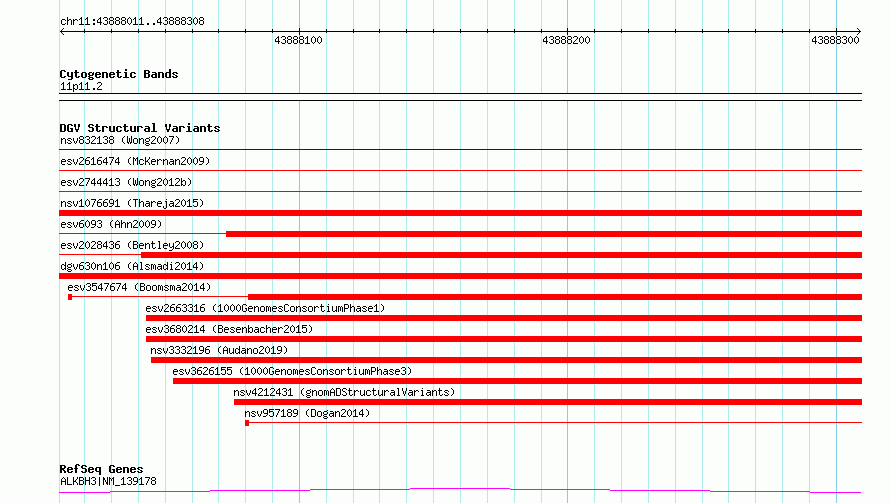Click the thin red line under esv2616474
This screenshot has width=890, height=503.
[460, 171]
